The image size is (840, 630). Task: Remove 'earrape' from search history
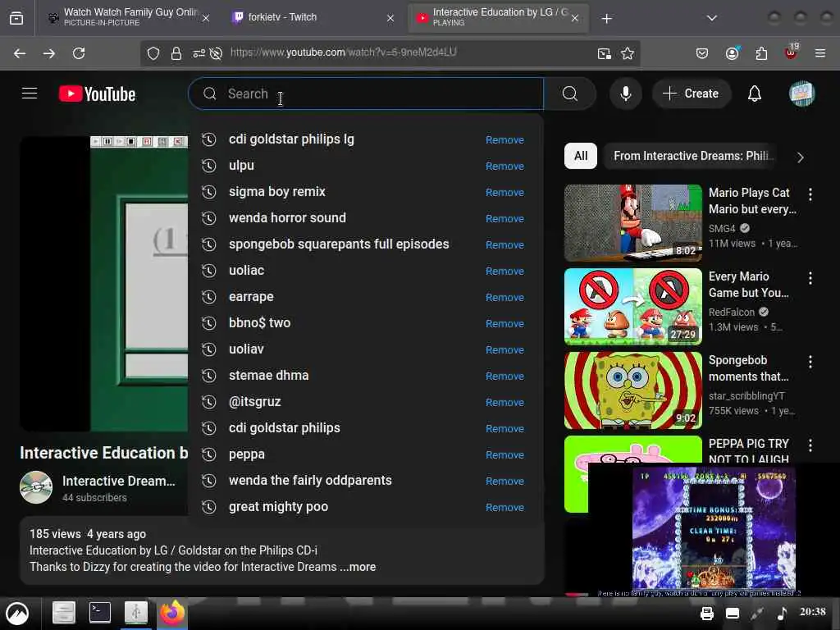[x=504, y=297]
